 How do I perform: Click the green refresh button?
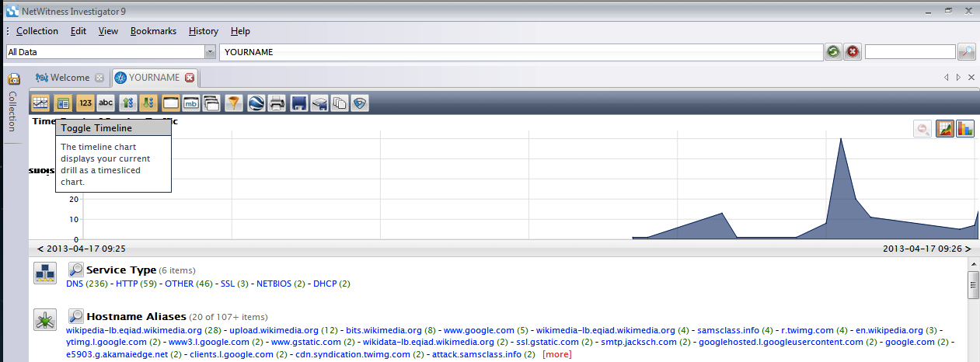click(833, 51)
